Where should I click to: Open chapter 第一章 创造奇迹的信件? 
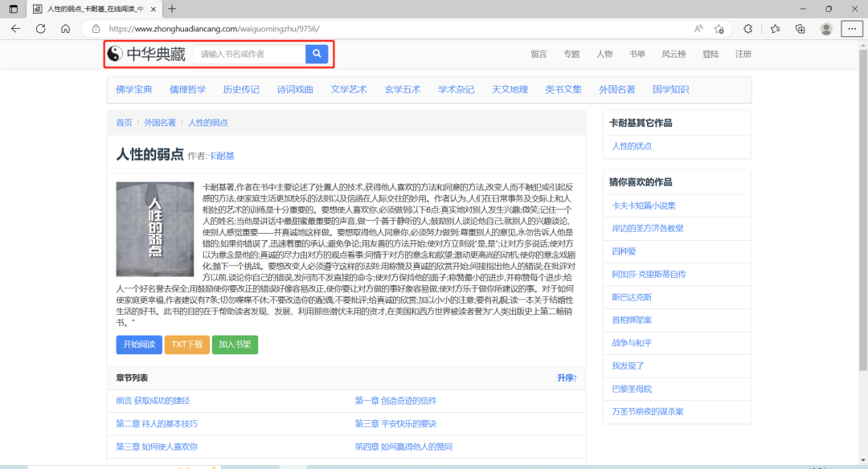tap(395, 401)
